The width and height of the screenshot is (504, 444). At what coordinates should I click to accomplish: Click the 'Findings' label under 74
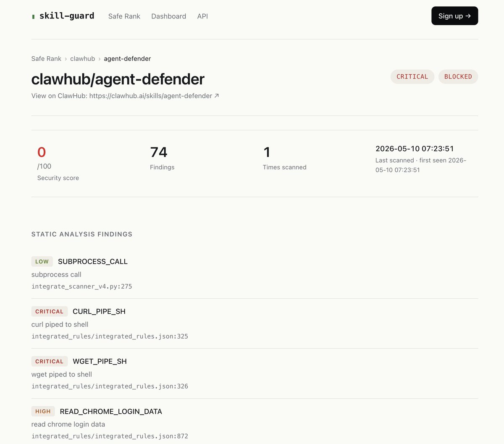[162, 167]
